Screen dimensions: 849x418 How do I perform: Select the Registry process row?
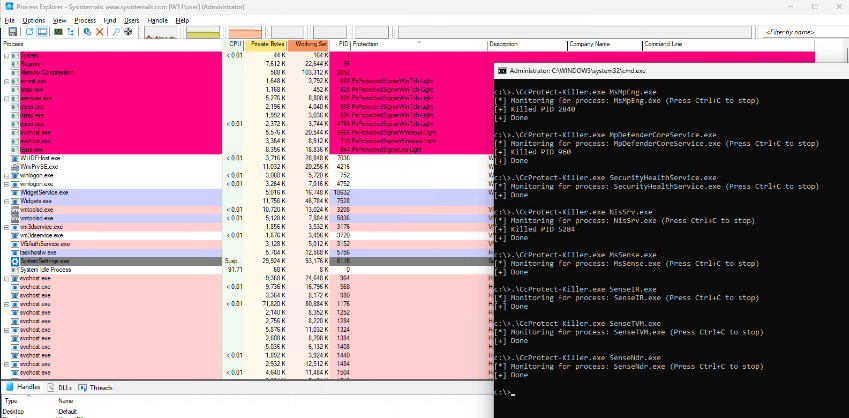pyautogui.click(x=247, y=64)
